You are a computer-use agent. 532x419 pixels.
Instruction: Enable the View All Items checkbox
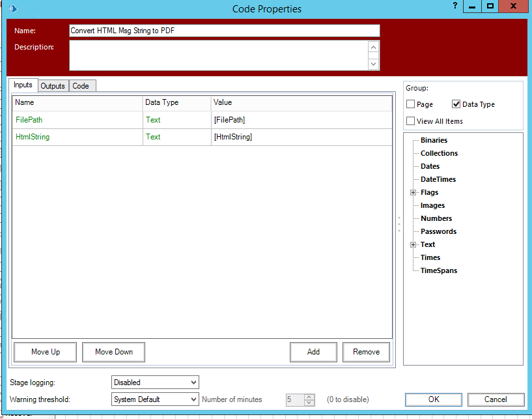pyautogui.click(x=411, y=121)
